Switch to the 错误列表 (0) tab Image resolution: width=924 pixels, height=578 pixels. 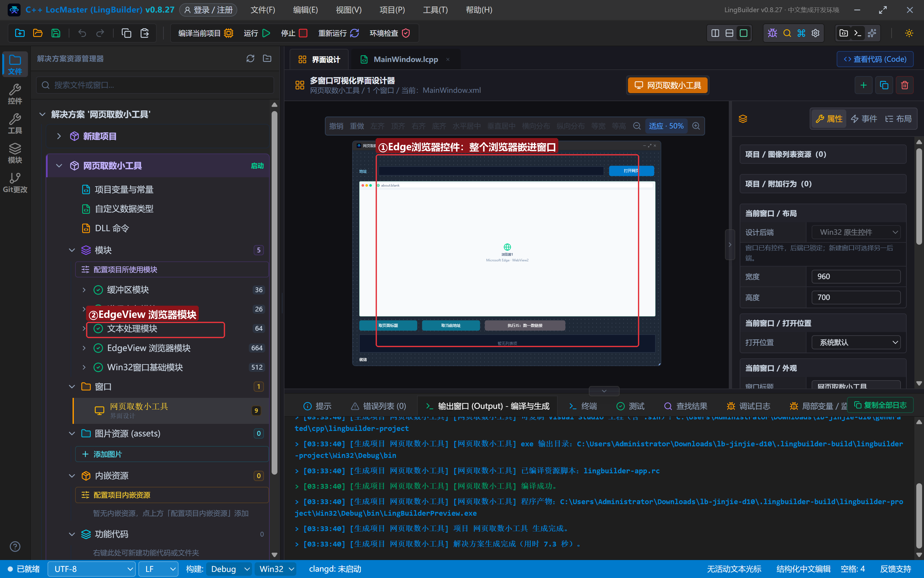pos(378,406)
